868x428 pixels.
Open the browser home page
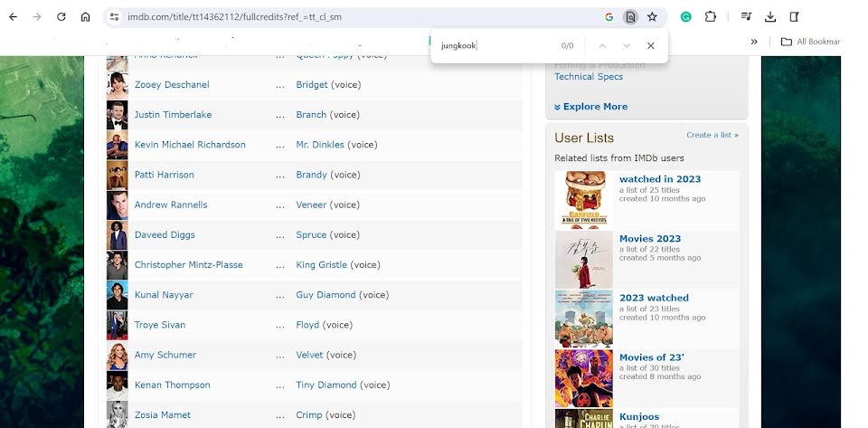[85, 16]
